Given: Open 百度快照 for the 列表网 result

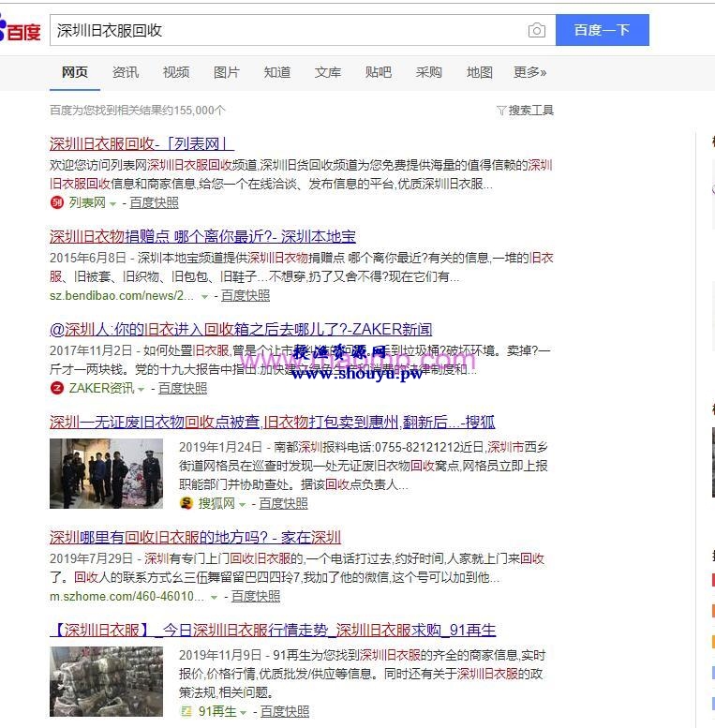Looking at the screenshot, I should click(x=154, y=203).
